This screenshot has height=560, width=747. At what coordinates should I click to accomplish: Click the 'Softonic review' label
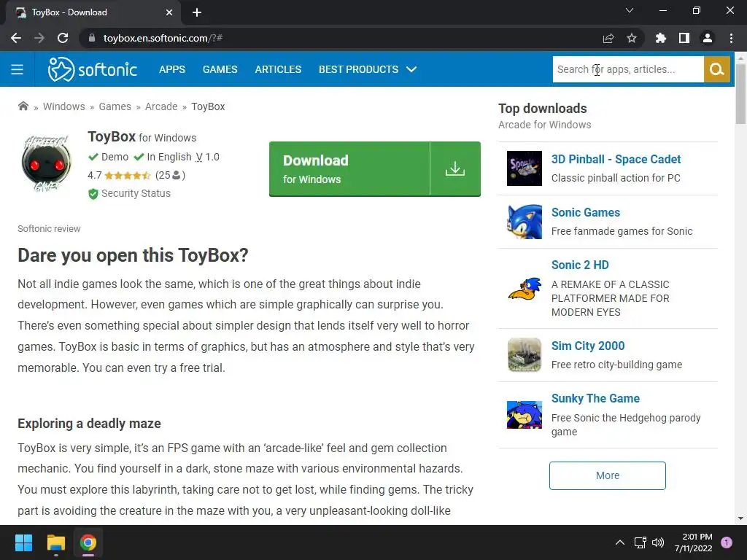tap(49, 228)
